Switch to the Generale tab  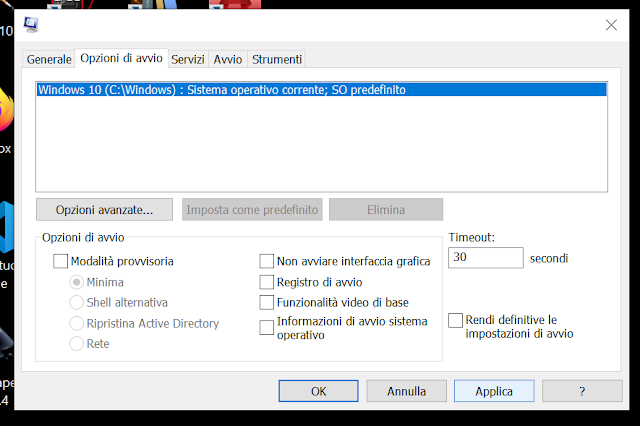tap(49, 59)
